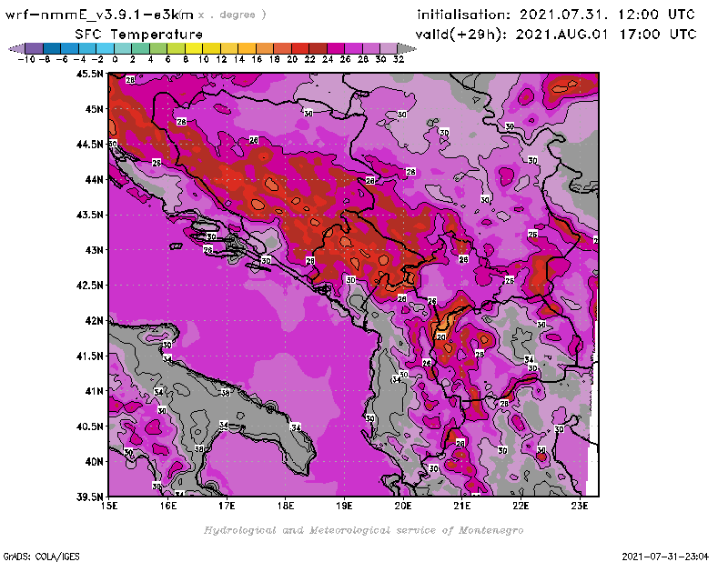Click the 'initialisation: 2021.07.31. 12:00 UTC' text
The width and height of the screenshot is (728, 562).
click(556, 15)
